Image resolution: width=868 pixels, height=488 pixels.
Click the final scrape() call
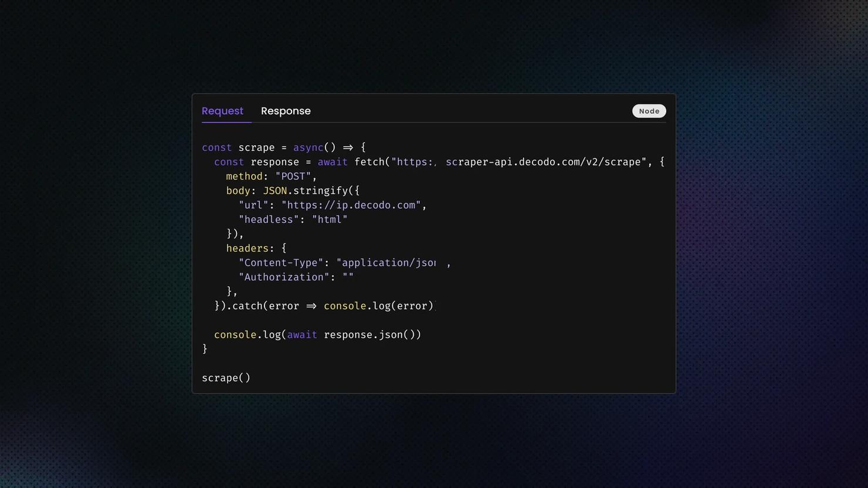[226, 378]
